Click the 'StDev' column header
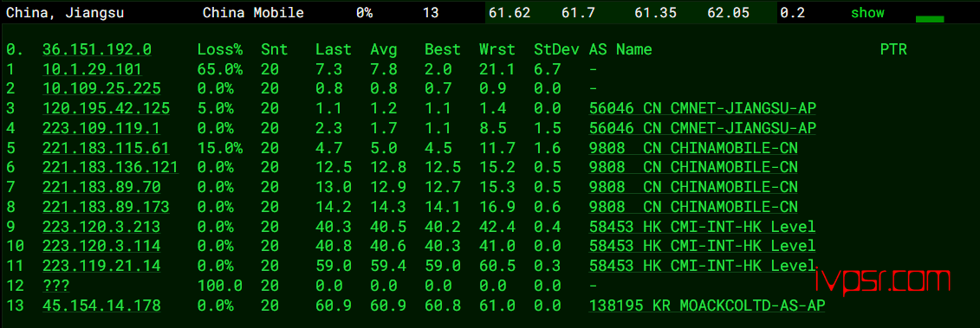Screen dimensions: 980x328 556,49
